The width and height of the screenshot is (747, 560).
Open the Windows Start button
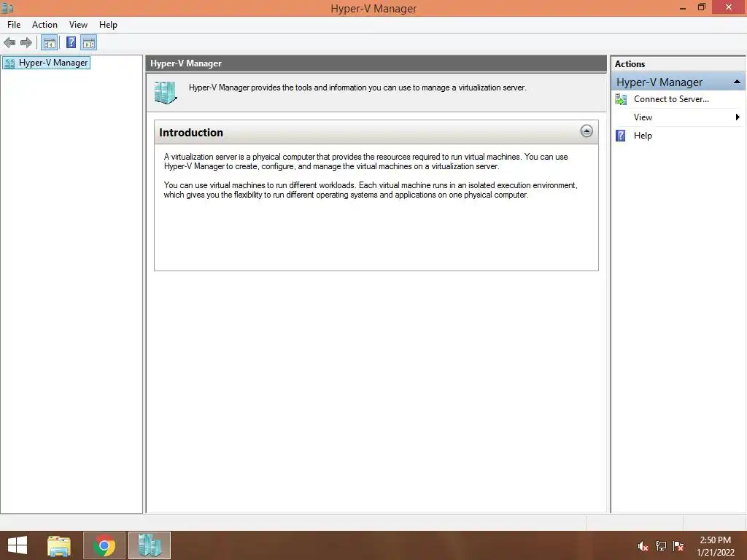tap(18, 545)
